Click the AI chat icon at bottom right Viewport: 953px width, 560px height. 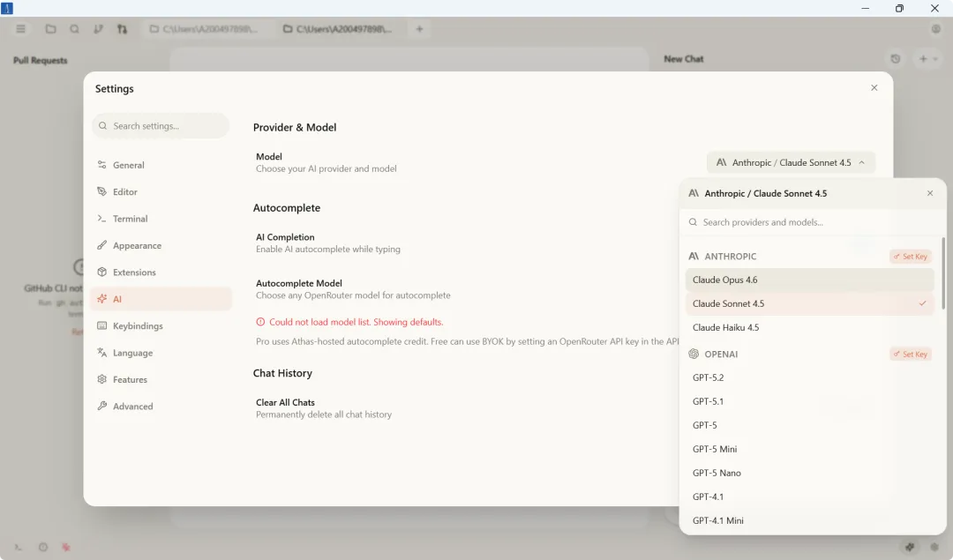[910, 548]
